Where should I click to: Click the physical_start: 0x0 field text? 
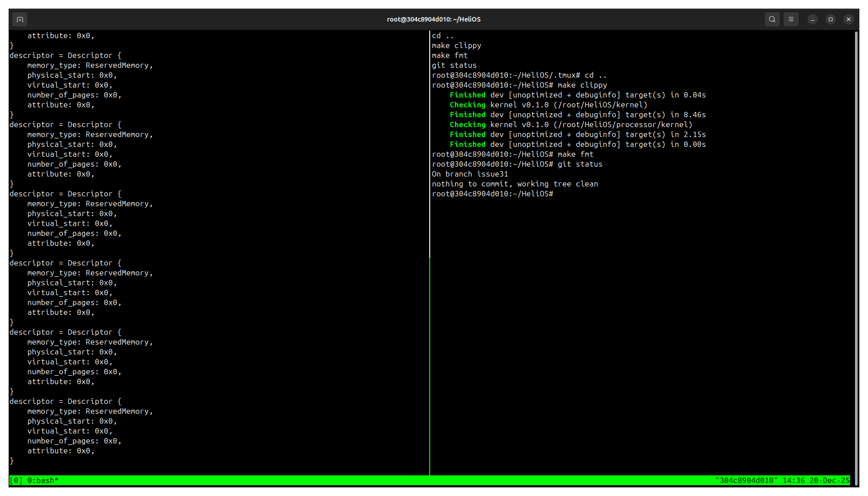pos(72,75)
